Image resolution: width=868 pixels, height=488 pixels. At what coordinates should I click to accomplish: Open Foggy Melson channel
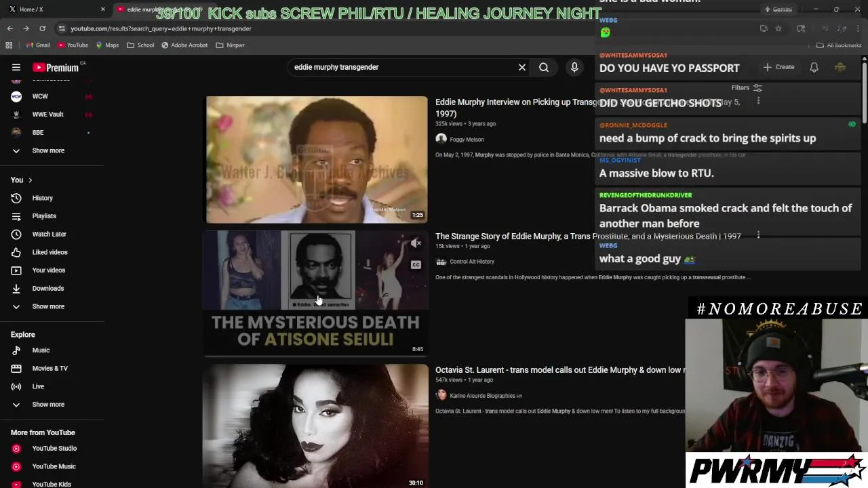(x=467, y=140)
